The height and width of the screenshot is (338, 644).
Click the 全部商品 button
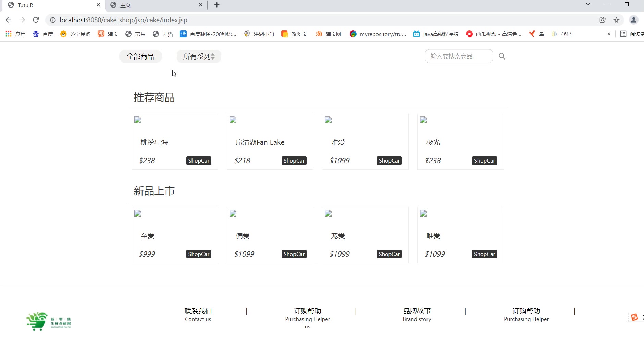[x=140, y=56]
